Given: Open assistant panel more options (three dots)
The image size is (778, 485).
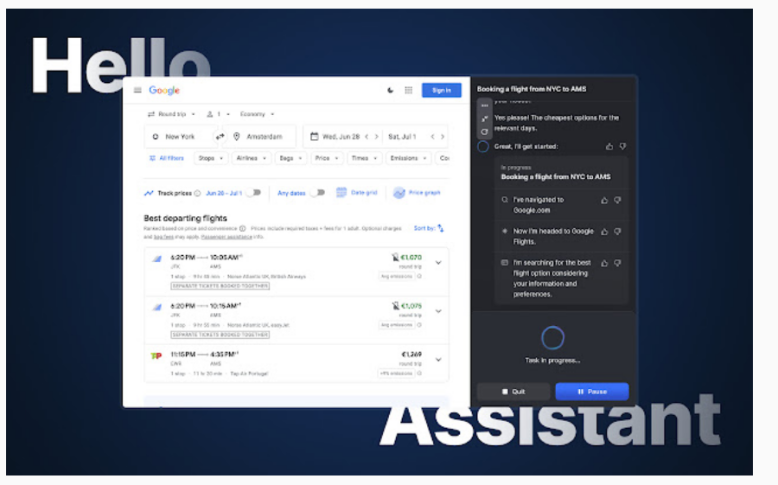Looking at the screenshot, I should 485,105.
